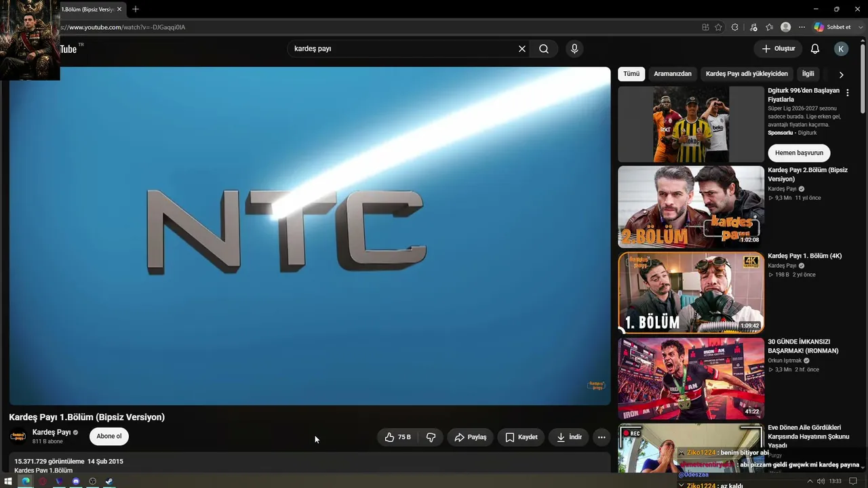Share the video via Paylaş

[x=470, y=437]
